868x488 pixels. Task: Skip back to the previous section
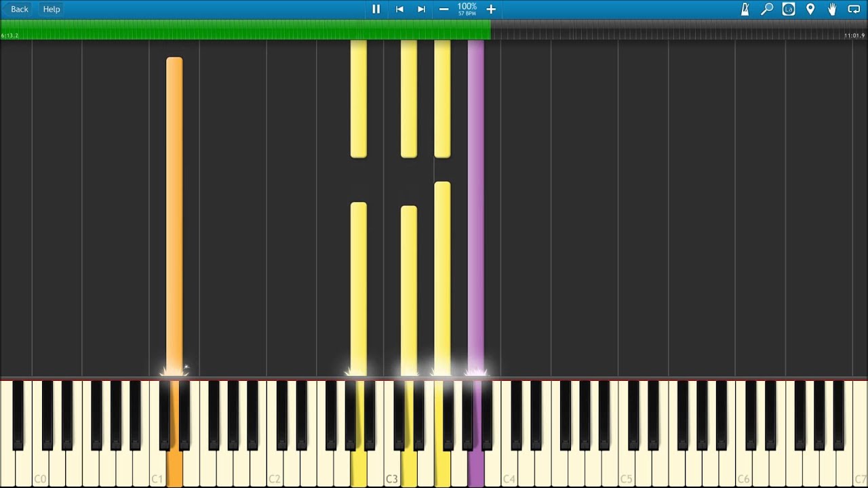(x=399, y=9)
